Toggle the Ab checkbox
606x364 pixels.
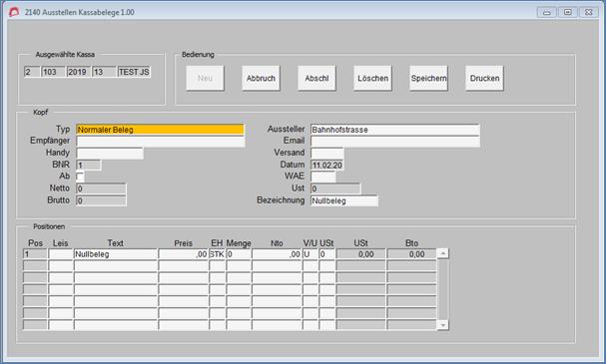pos(80,177)
